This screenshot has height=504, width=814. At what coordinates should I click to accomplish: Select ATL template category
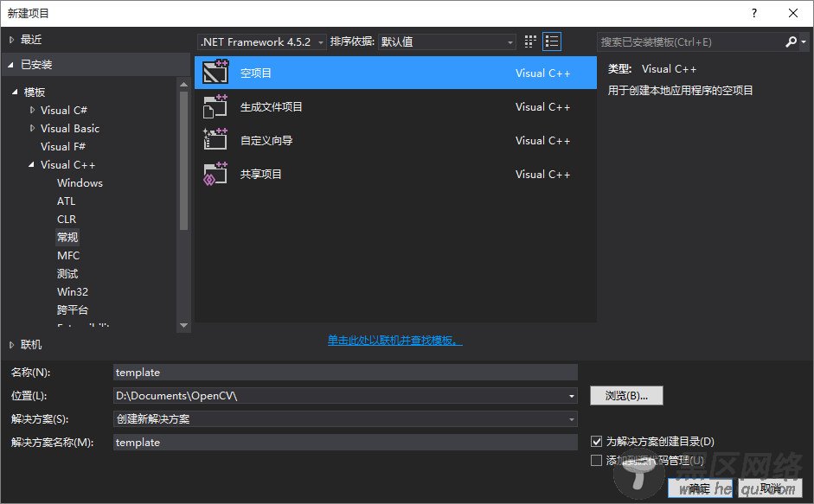click(66, 201)
